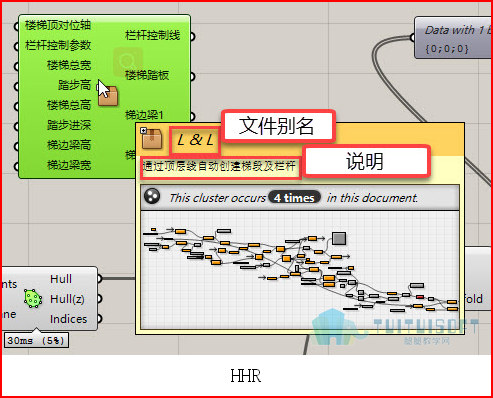Click the Indices output grip
This screenshot has height=398, width=493.
pos(99,319)
